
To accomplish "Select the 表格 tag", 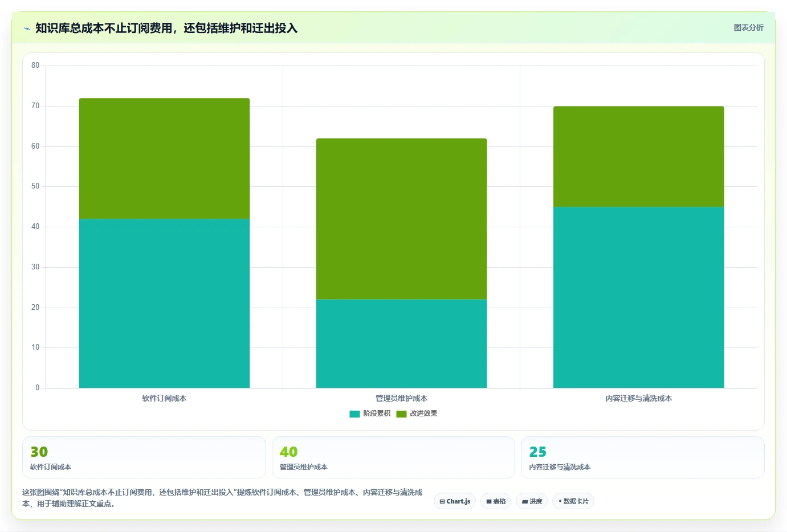I will tap(496, 501).
